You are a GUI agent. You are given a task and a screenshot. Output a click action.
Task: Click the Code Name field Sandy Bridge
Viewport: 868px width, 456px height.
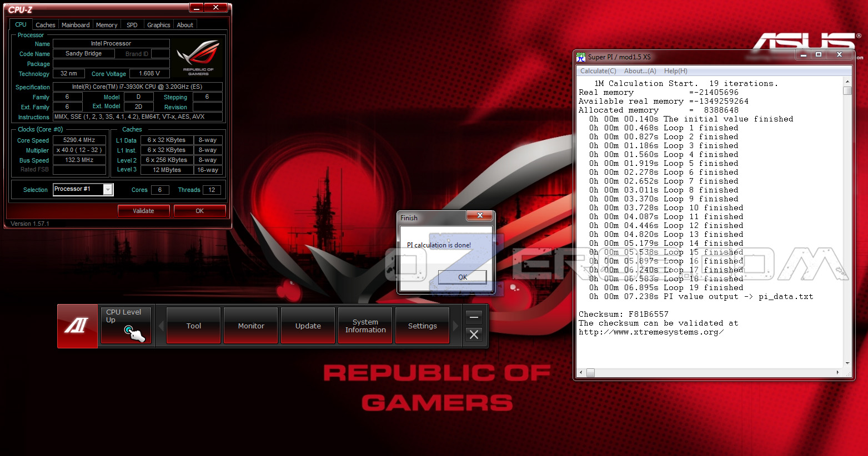point(84,54)
